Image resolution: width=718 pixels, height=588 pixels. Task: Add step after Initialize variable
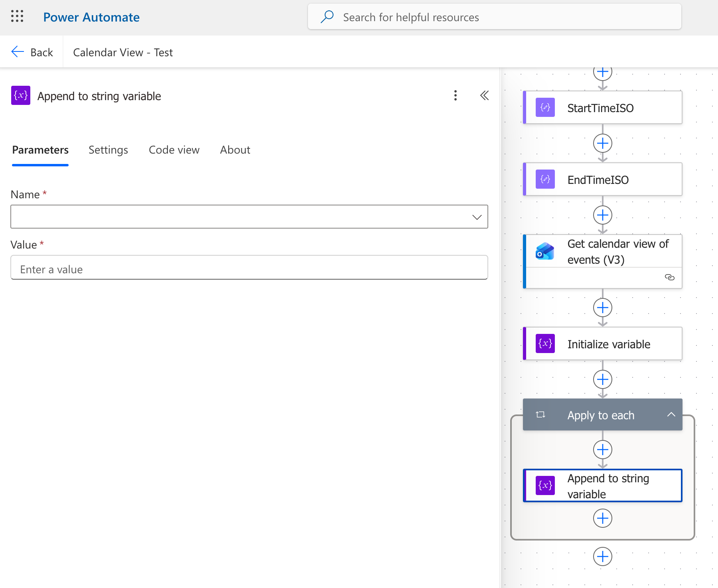coord(603,379)
